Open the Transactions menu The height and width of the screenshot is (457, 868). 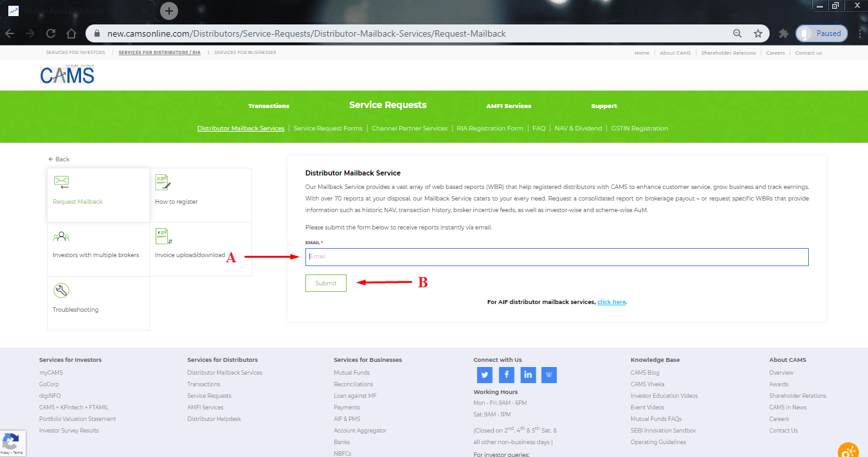(x=269, y=106)
